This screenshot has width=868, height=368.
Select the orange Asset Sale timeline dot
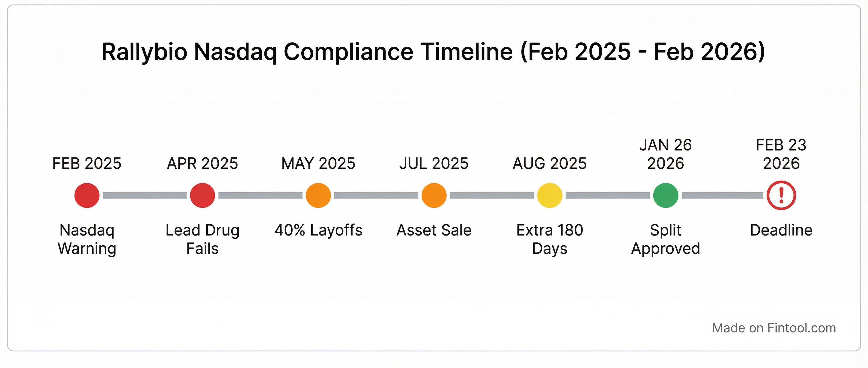click(x=434, y=196)
